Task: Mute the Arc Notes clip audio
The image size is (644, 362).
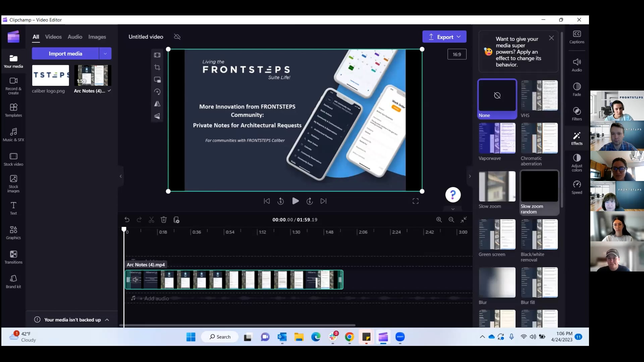Action: tap(135, 280)
